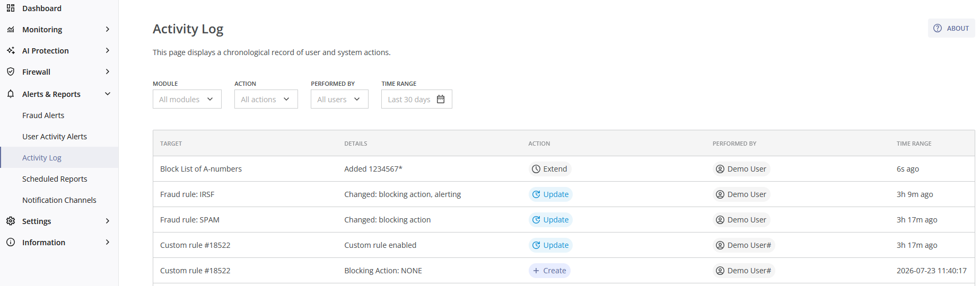Click the Monitoring chart icon

click(x=11, y=30)
